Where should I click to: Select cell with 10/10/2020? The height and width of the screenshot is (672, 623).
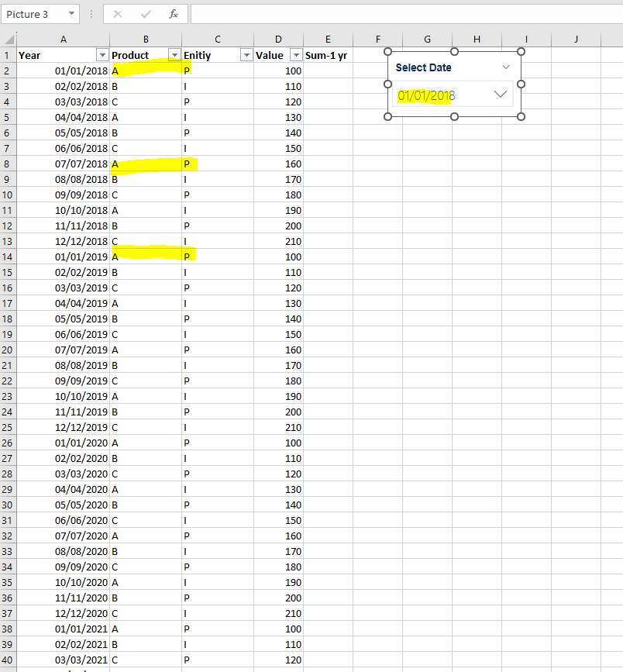[x=64, y=582]
